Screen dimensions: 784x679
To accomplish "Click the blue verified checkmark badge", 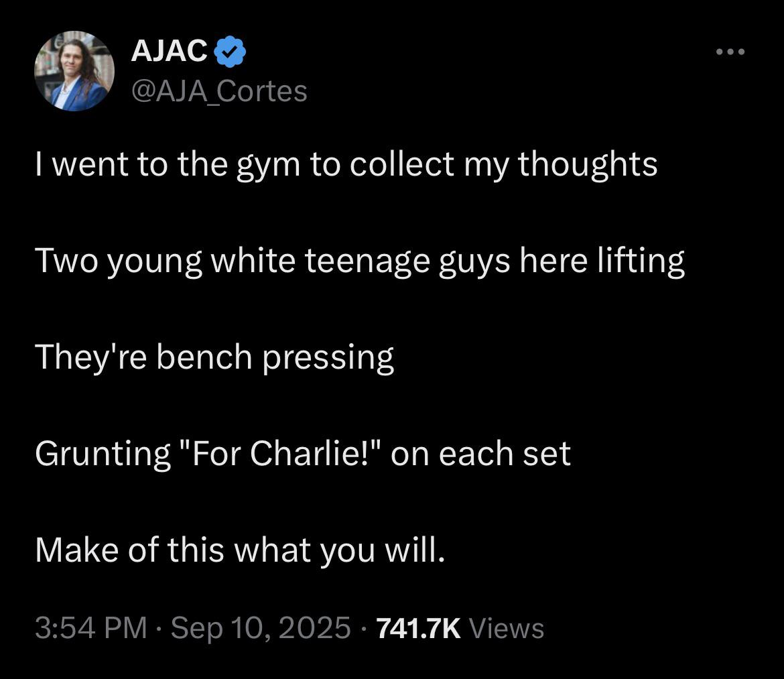I will [230, 51].
